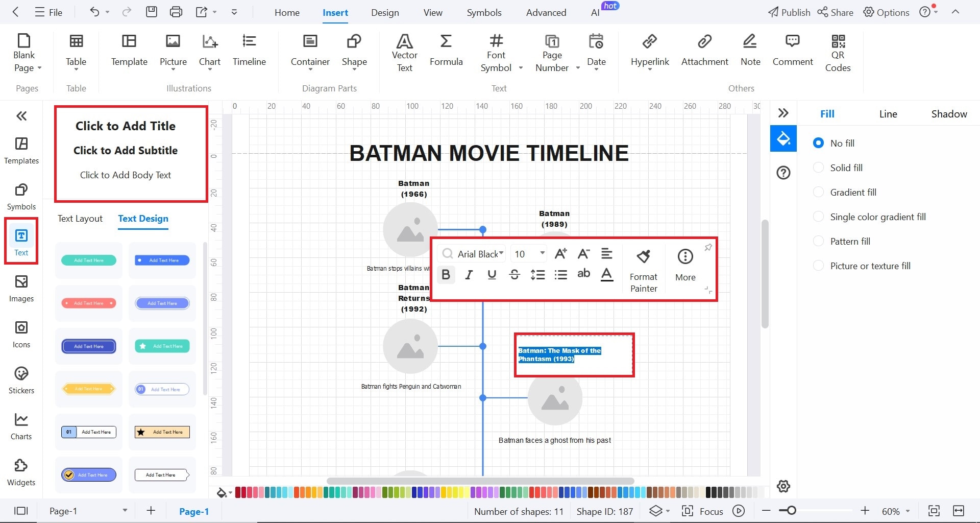Viewport: 980px width, 523px height.
Task: Select Gradient fill option
Action: pos(845,192)
